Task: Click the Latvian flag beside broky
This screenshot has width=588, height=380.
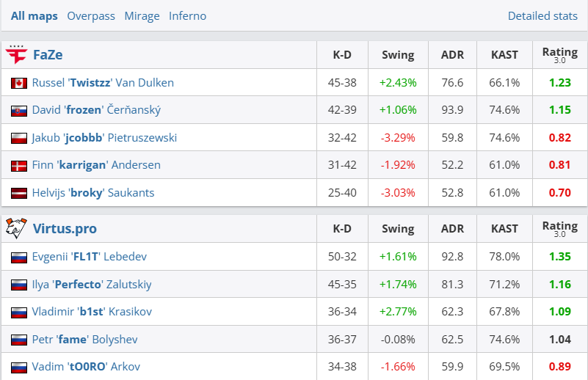Action: tap(19, 194)
